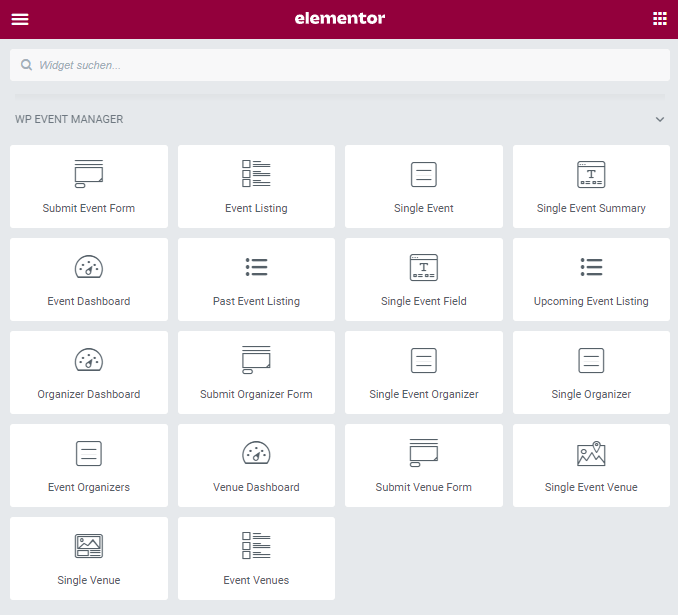Select the Event Dashboard gauge icon
Screen dimensions: 678x615
point(89,267)
